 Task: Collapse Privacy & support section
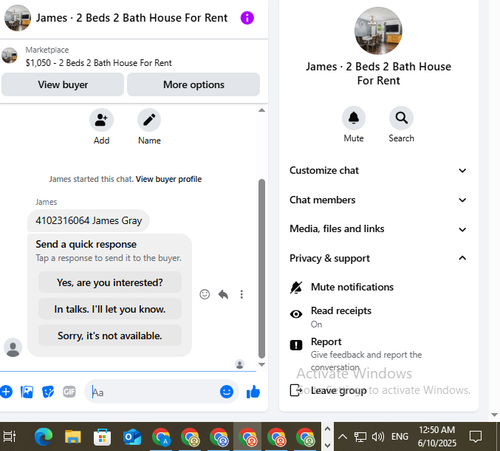(x=378, y=258)
